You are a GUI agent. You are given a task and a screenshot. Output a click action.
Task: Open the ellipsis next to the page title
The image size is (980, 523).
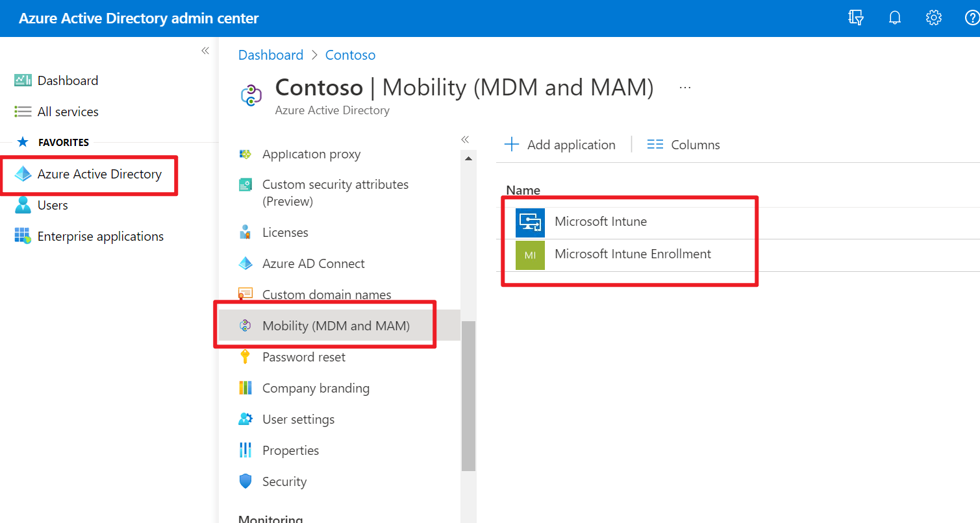685,86
